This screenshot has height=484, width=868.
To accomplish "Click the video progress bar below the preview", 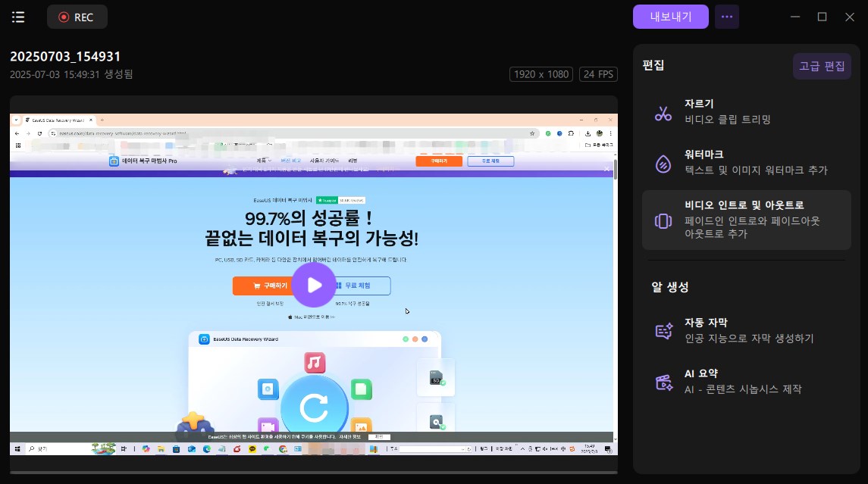I will [313, 473].
